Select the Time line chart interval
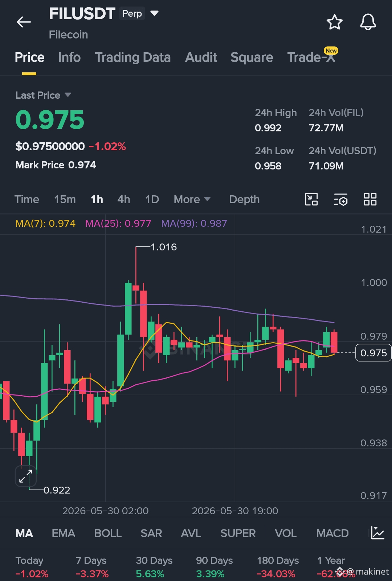Screen dimensions: 392x581 27,199
